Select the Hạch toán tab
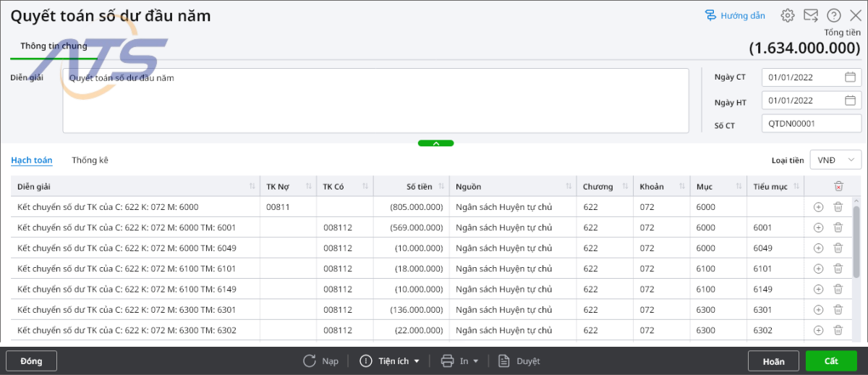 [x=31, y=160]
